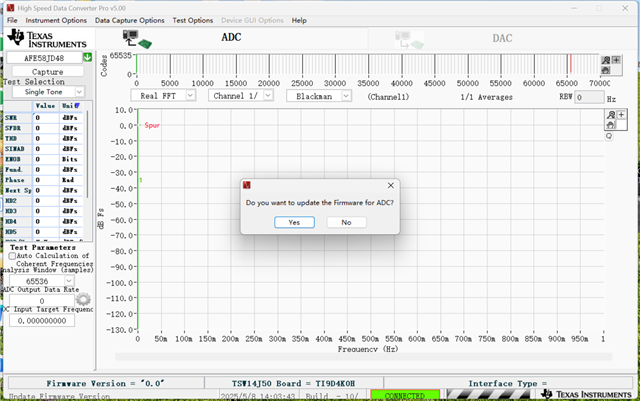Click the HD2 row label
The height and width of the screenshot is (401, 640).
18,201
